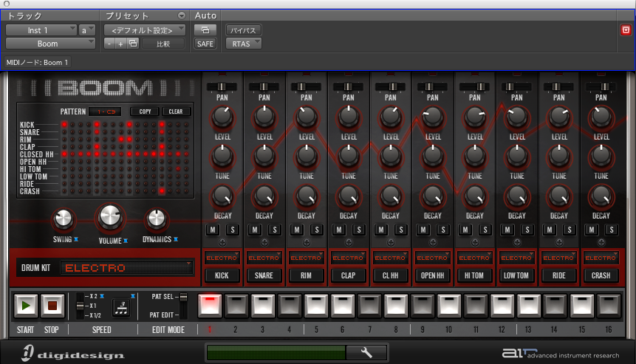Click the PAT SEL / PAT EDIT mode switch
This screenshot has height=364, width=636.
pyautogui.click(x=183, y=305)
